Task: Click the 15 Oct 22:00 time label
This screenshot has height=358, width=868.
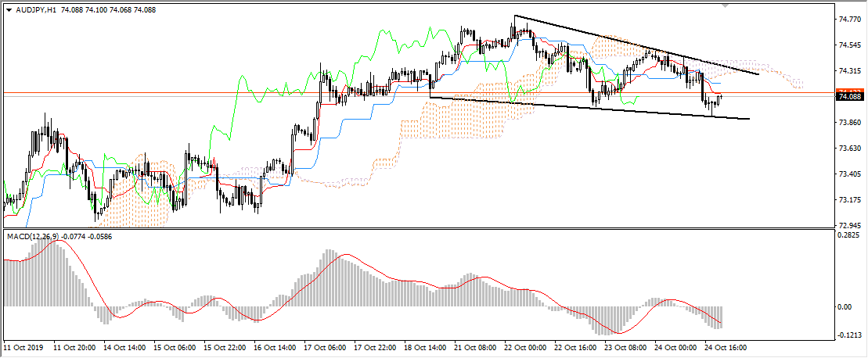Action: click(x=225, y=348)
